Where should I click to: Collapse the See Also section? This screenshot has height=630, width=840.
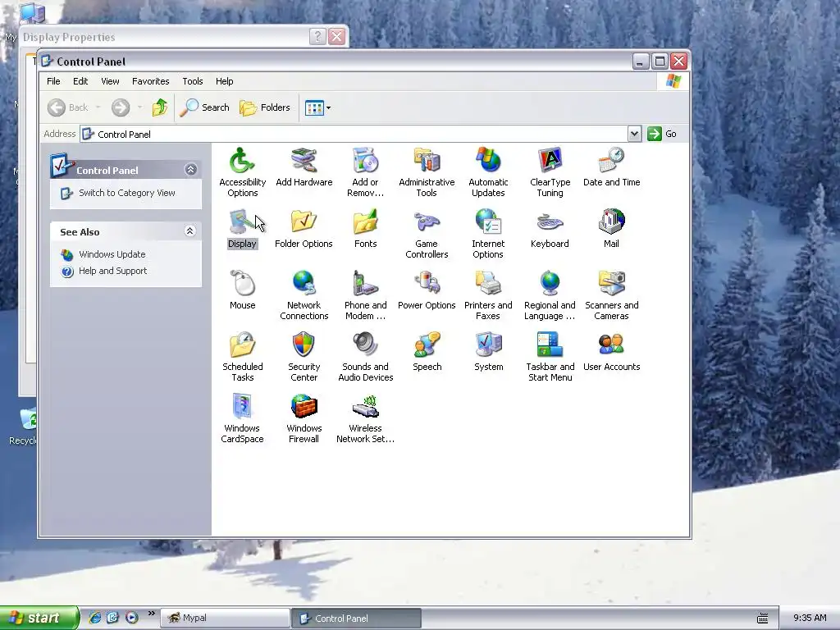tap(189, 231)
